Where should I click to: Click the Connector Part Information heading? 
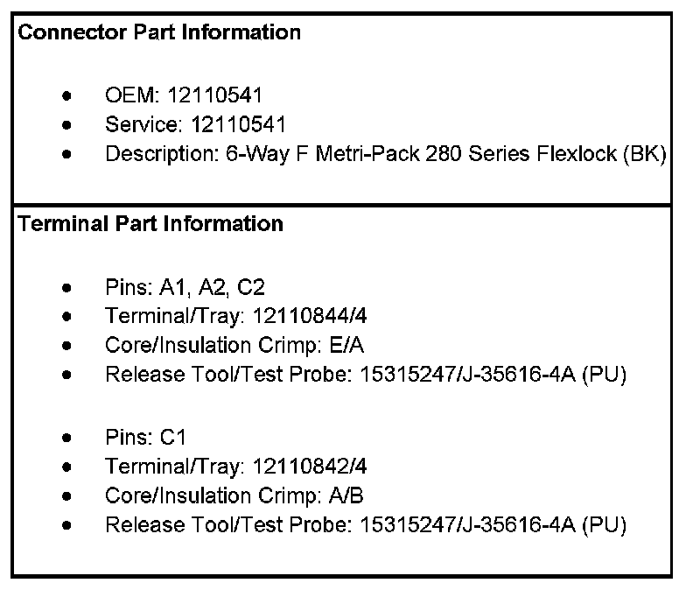click(159, 33)
